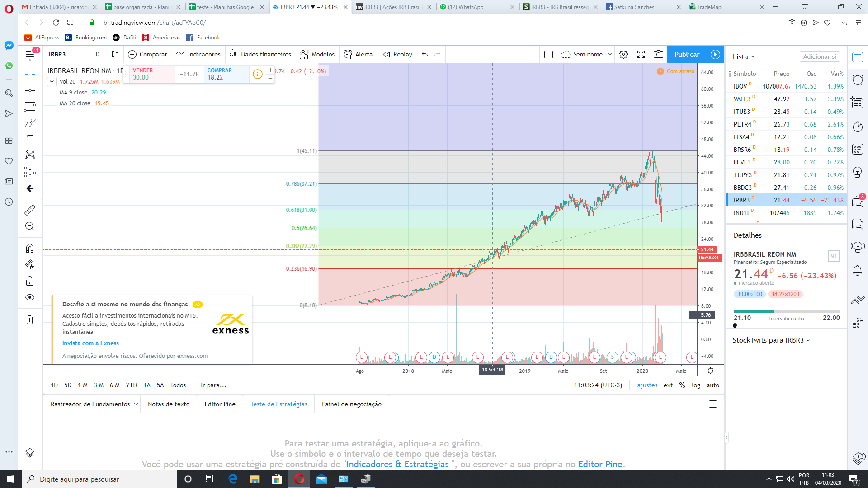Screen dimensions: 868x488
Task: Open the Comparar symbol dialog
Action: 147,54
